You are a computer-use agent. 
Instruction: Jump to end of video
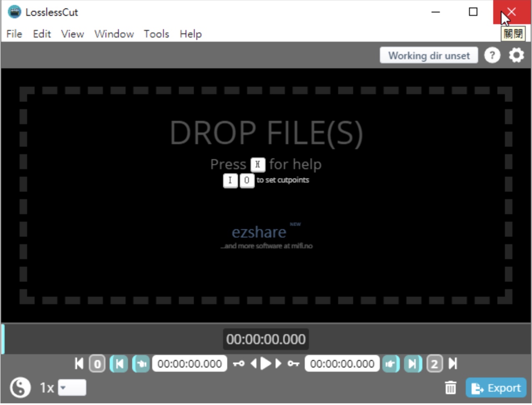pos(453,364)
